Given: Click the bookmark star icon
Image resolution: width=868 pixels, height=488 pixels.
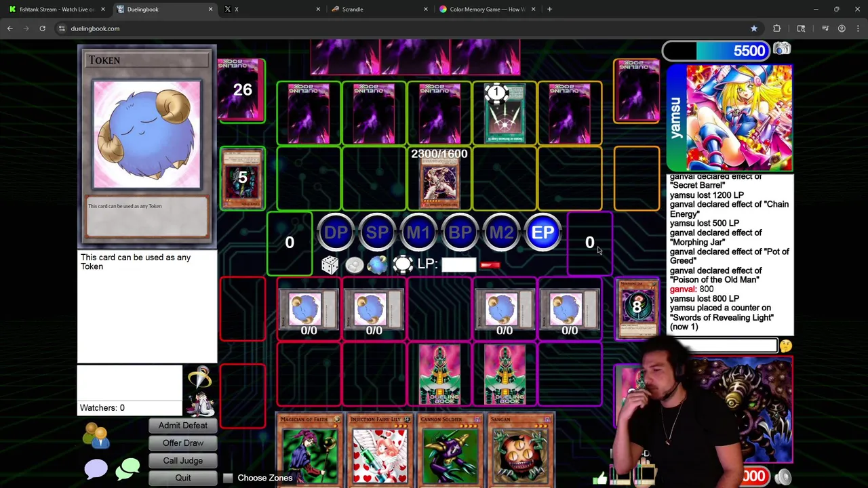Looking at the screenshot, I should click(x=753, y=28).
